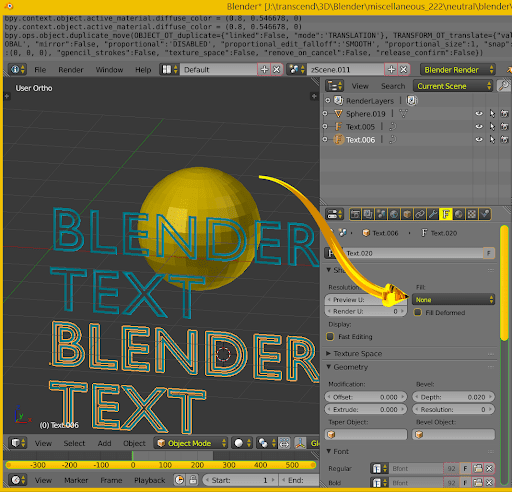Open the Constraints tab (chain link icon)

(420, 214)
